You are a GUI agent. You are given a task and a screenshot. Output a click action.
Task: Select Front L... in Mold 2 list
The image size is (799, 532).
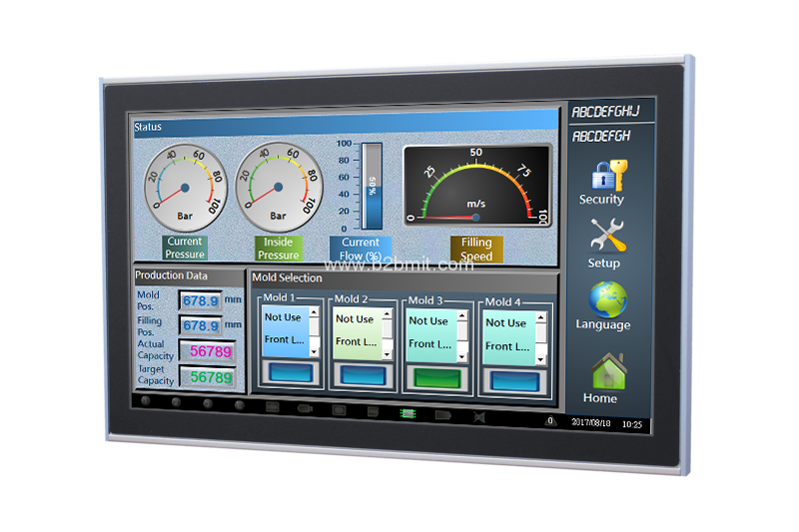355,342
